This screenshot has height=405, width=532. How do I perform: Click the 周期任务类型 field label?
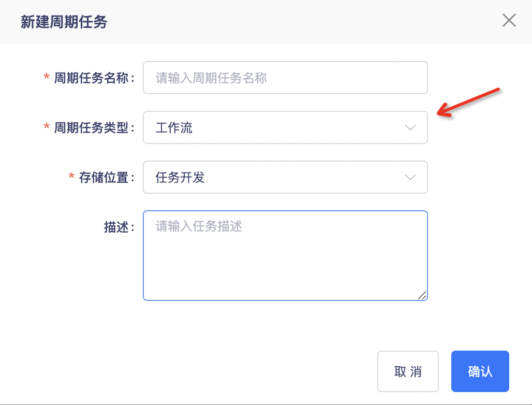(x=91, y=128)
